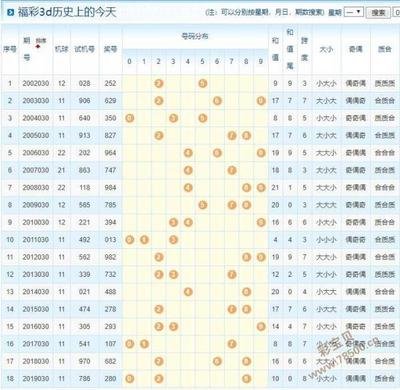Image resolution: width=400 pixels, height=390 pixels.
Task: Select ball 4 in row 2006030
Action: [x=188, y=153]
